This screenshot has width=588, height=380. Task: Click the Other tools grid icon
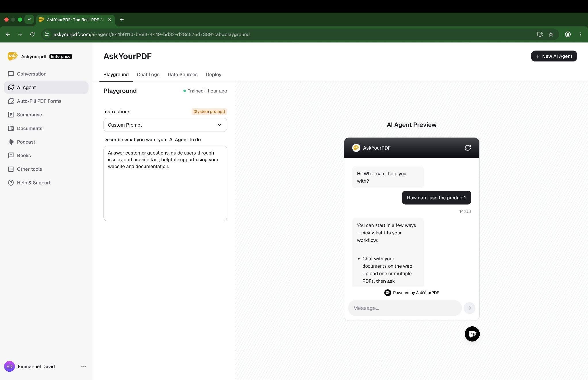click(x=11, y=169)
